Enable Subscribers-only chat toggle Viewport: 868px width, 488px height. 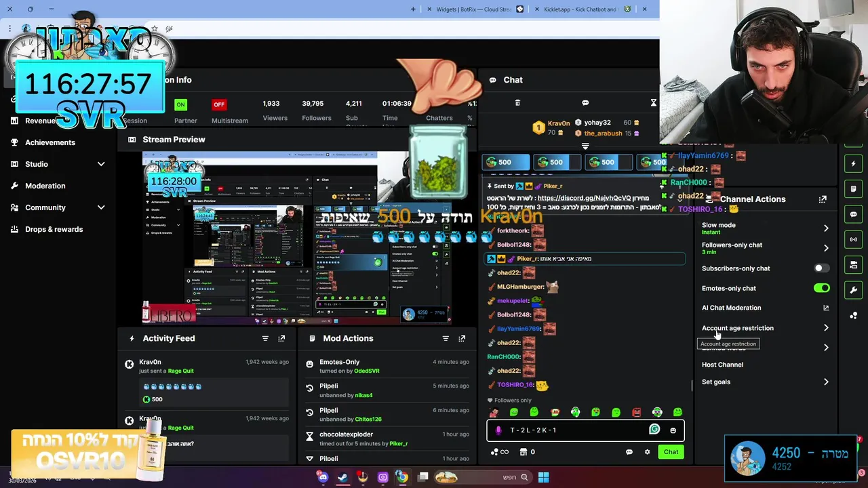821,268
